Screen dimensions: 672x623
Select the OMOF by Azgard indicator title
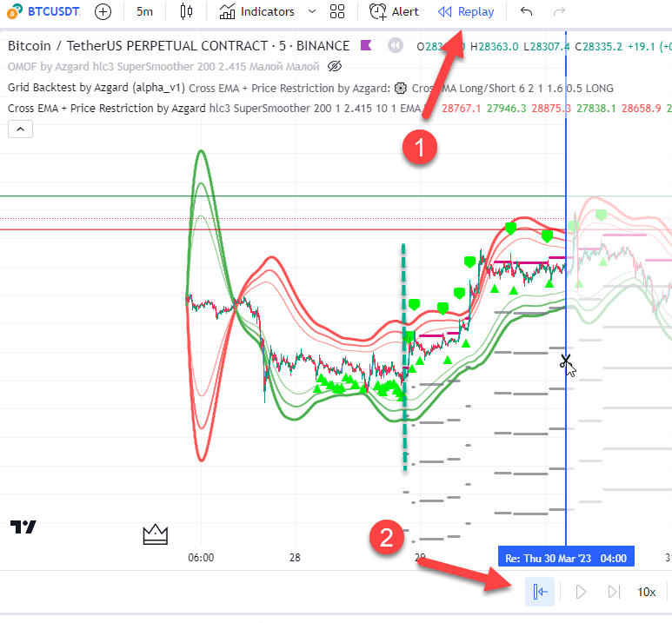point(163,67)
